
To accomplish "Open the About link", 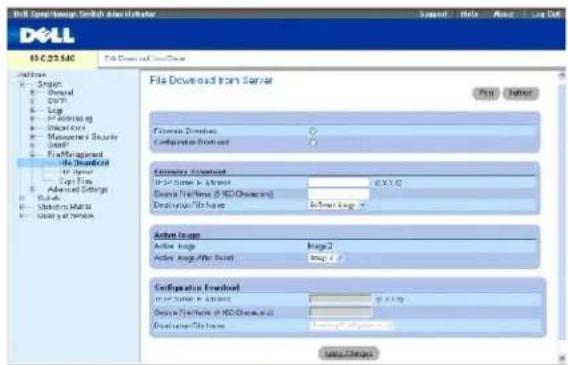I will (503, 14).
